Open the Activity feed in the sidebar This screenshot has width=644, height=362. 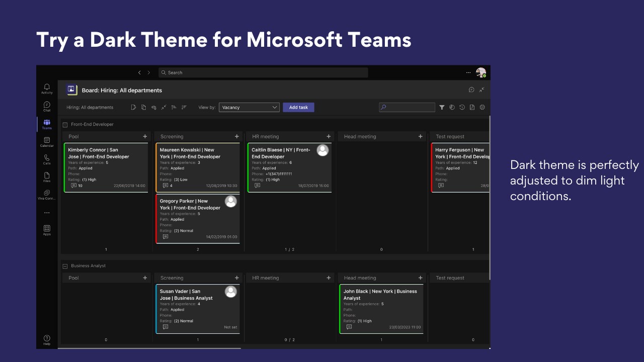[x=47, y=88]
